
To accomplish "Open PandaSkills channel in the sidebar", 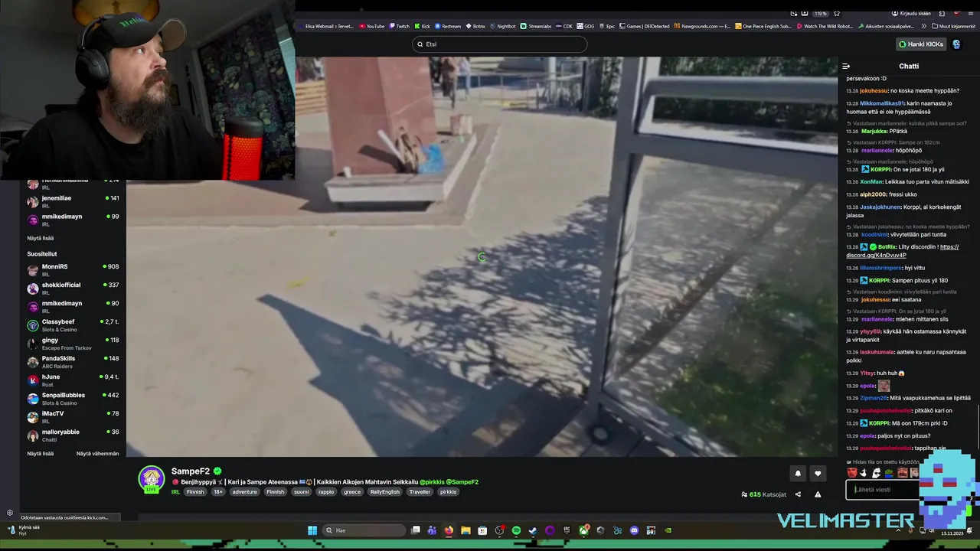I will tap(73, 361).
